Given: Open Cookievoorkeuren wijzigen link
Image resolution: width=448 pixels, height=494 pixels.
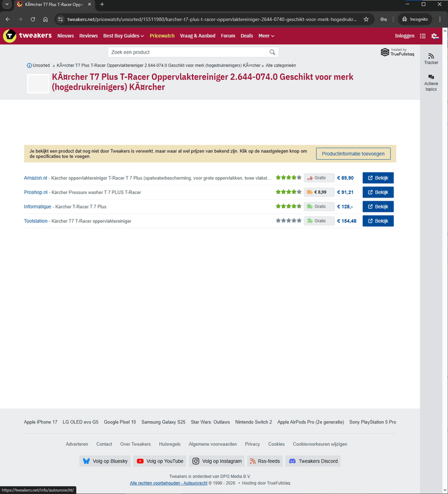Looking at the screenshot, I should point(320,444).
